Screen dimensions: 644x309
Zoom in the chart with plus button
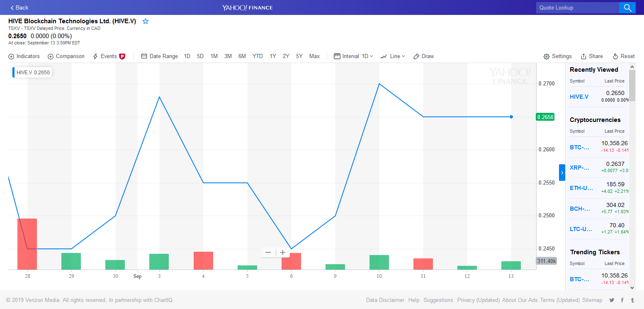283,252
